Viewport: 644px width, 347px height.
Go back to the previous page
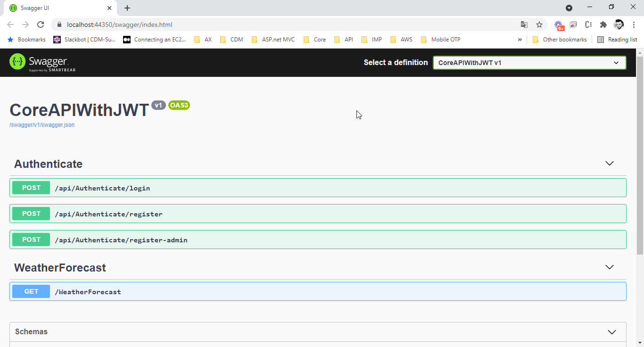10,25
